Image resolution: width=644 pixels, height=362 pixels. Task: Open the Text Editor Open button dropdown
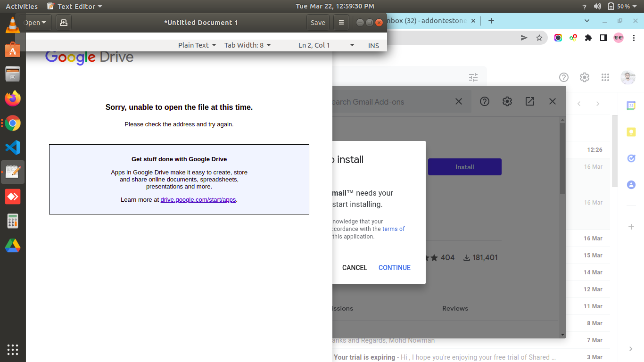click(36, 22)
